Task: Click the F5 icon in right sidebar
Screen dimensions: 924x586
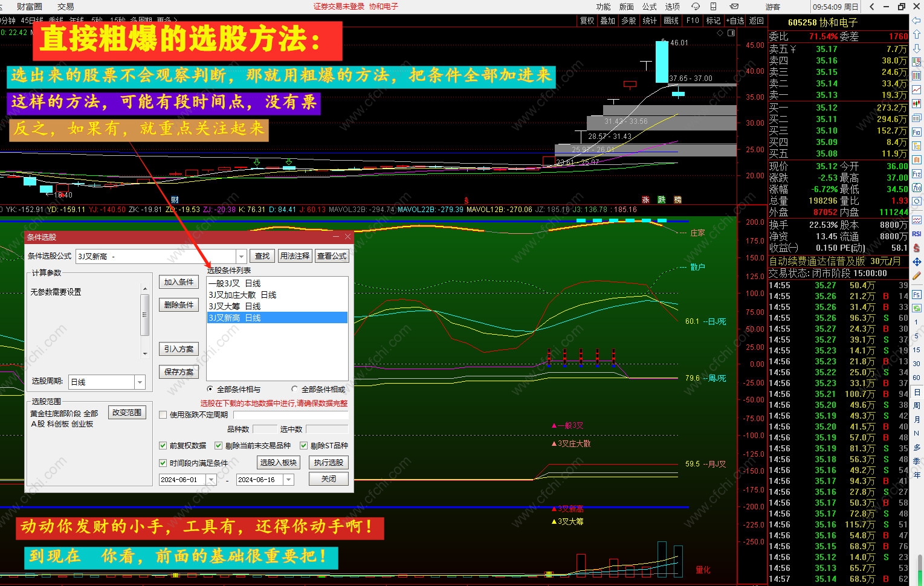Action: [x=917, y=295]
